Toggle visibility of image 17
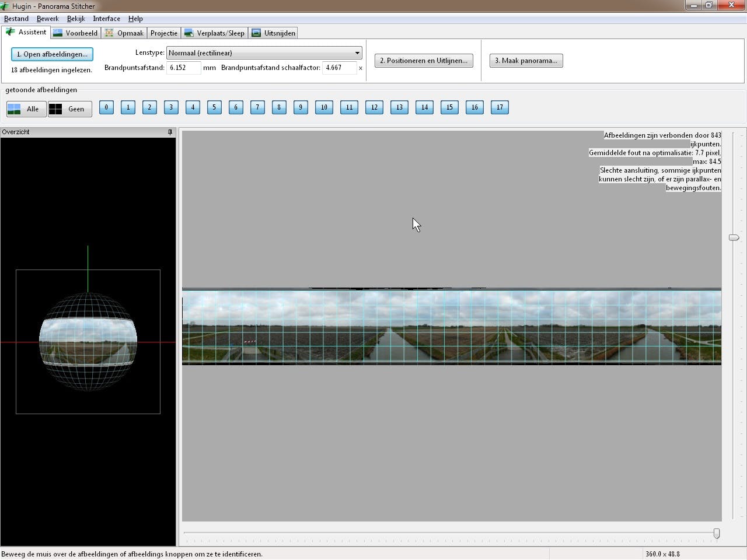747x560 pixels. [x=500, y=107]
